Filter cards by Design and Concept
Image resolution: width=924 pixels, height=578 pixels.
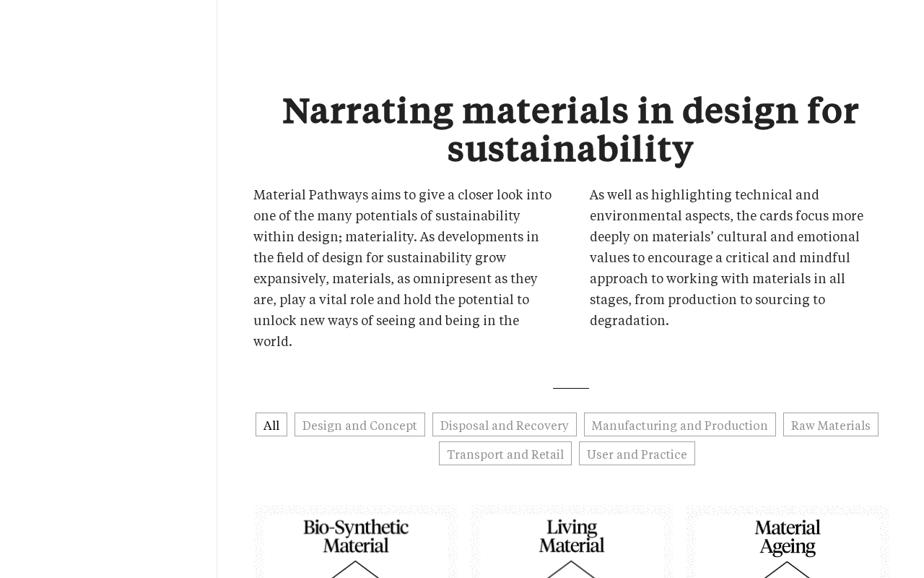(359, 425)
